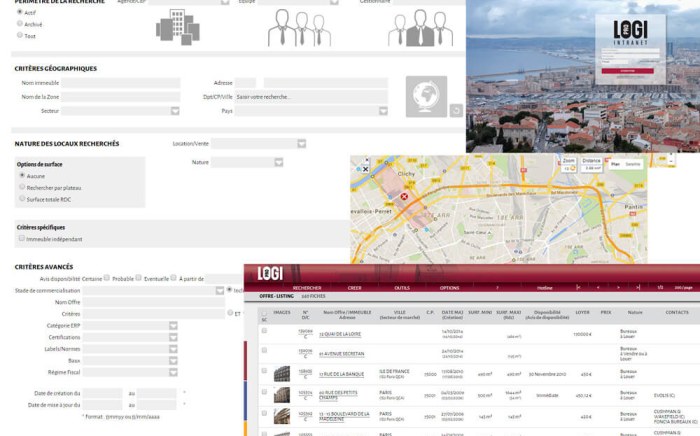This screenshot has height=436, width=700.
Task: Switch map to Satellite view
Action: click(x=633, y=164)
